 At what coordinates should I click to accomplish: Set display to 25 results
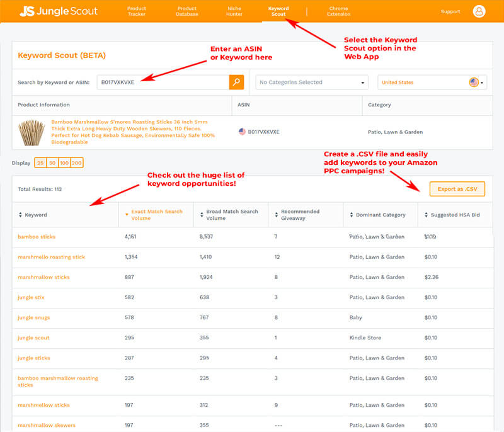[39, 163]
